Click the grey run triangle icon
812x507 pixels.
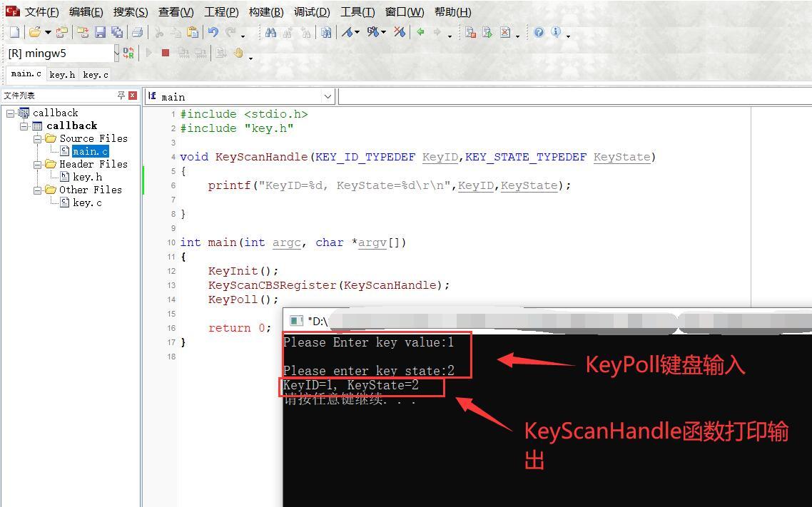point(149,53)
